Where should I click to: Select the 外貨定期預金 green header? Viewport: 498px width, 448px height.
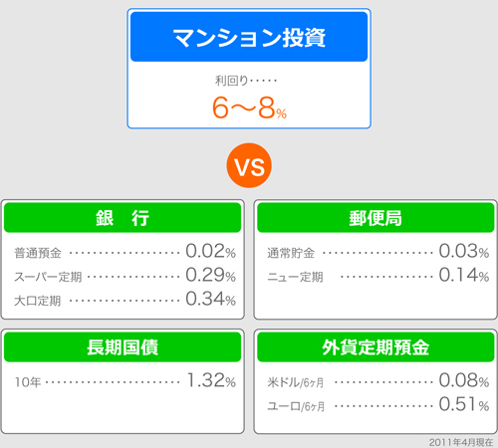point(375,347)
